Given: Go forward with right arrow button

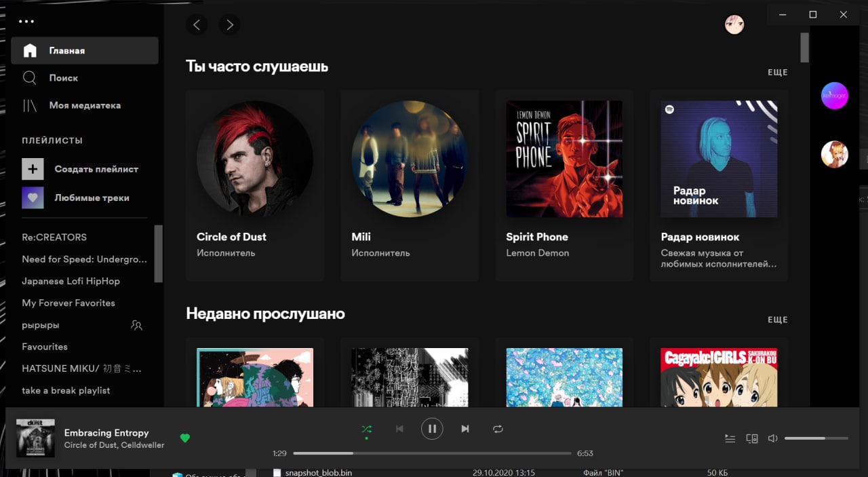Looking at the screenshot, I should (x=229, y=25).
